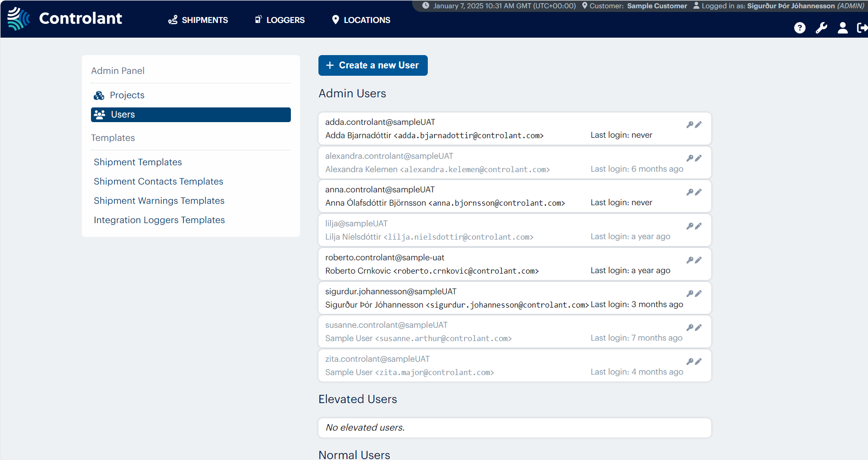Select Projects in the Admin Panel
Image resolution: width=868 pixels, height=460 pixels.
127,95
